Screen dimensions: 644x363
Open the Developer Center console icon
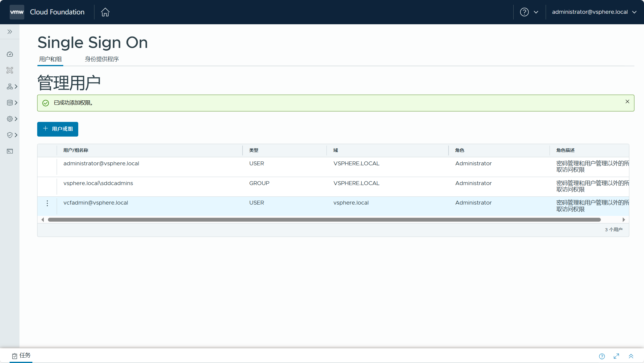coord(10,151)
